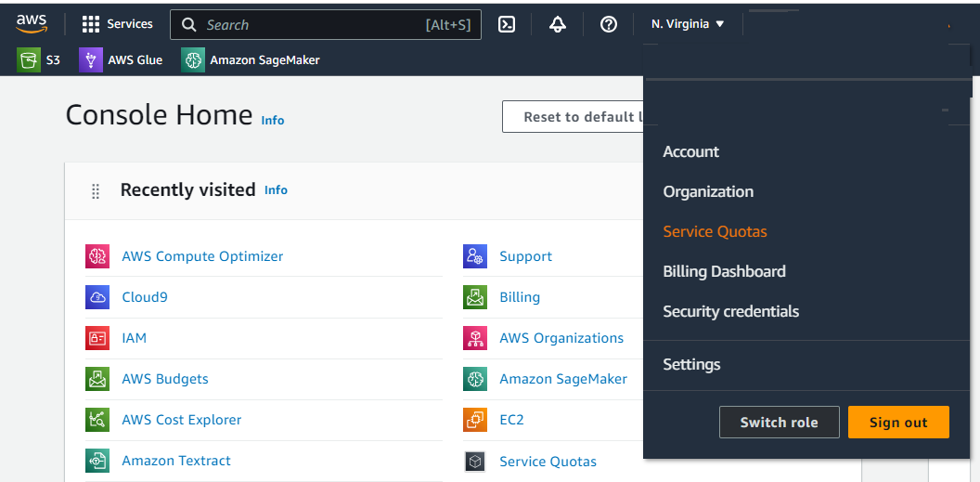Select Service Quotas in the user menu
This screenshot has width=980, height=482.
tap(715, 231)
